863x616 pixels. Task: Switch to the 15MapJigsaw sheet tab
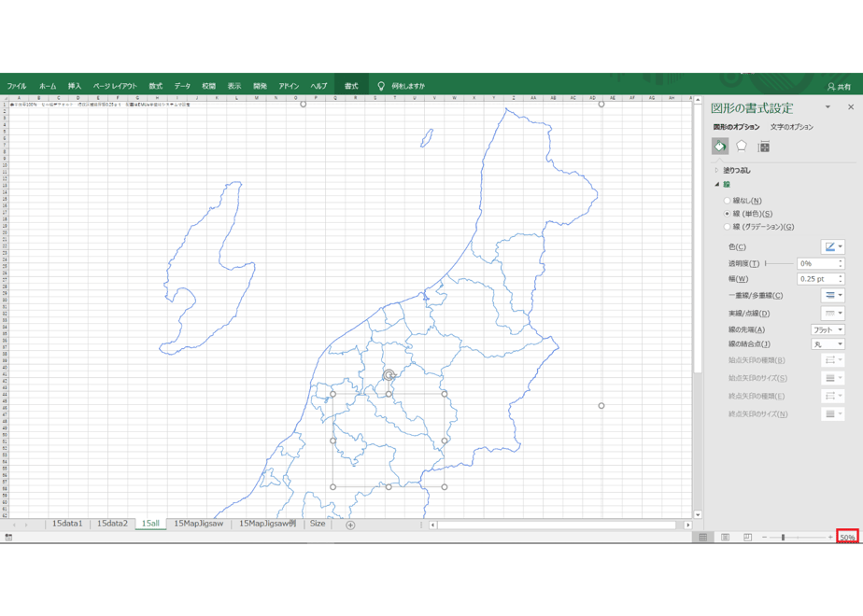[199, 524]
